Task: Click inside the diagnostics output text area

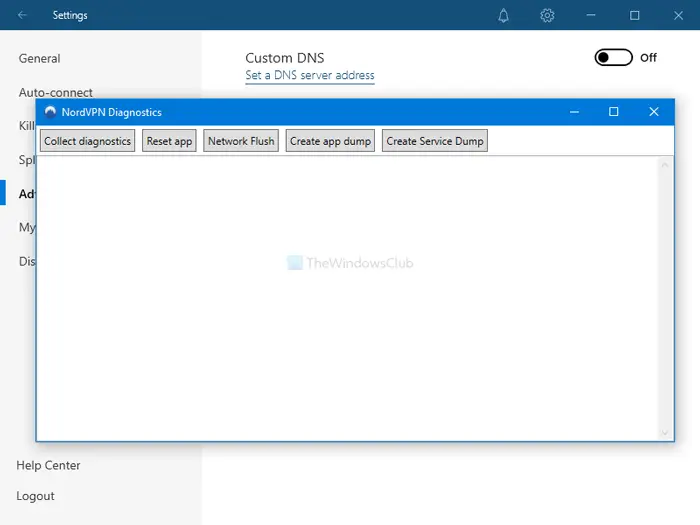Action: (347, 298)
